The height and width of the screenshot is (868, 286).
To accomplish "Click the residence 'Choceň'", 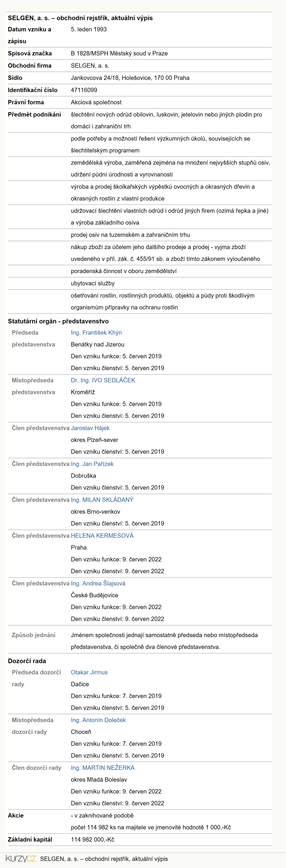I will (x=81, y=732).
